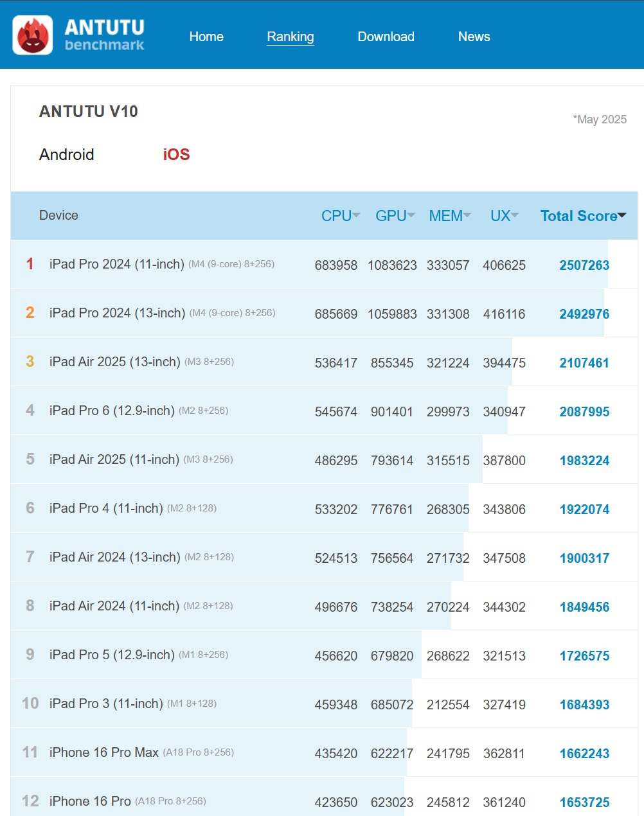Image resolution: width=644 pixels, height=816 pixels.
Task: Click CPU score 533202
Action: pos(336,510)
